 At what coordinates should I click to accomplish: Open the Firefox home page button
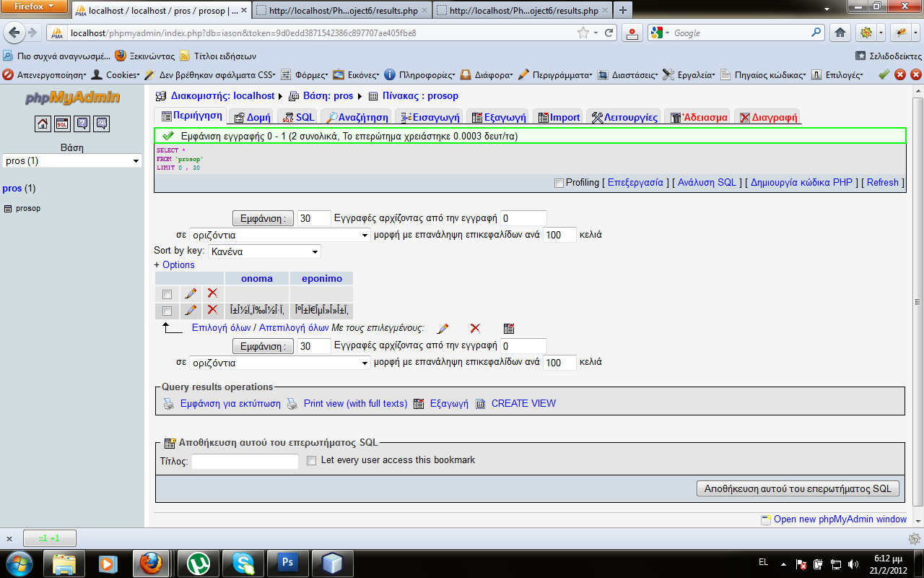tap(840, 33)
